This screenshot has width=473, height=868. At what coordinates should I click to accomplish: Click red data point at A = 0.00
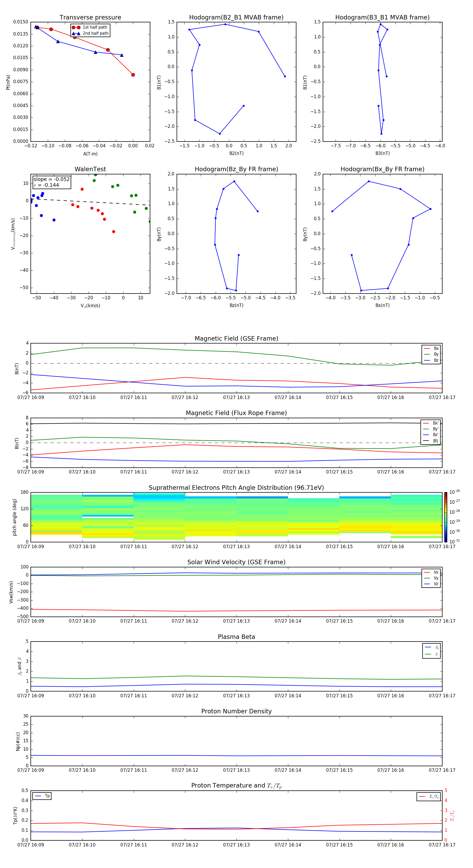pos(133,75)
